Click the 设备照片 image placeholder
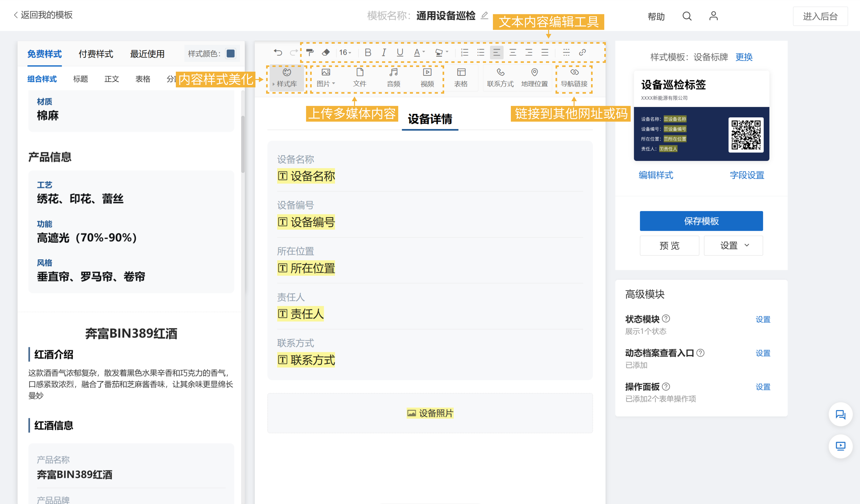860x504 pixels. [x=430, y=413]
